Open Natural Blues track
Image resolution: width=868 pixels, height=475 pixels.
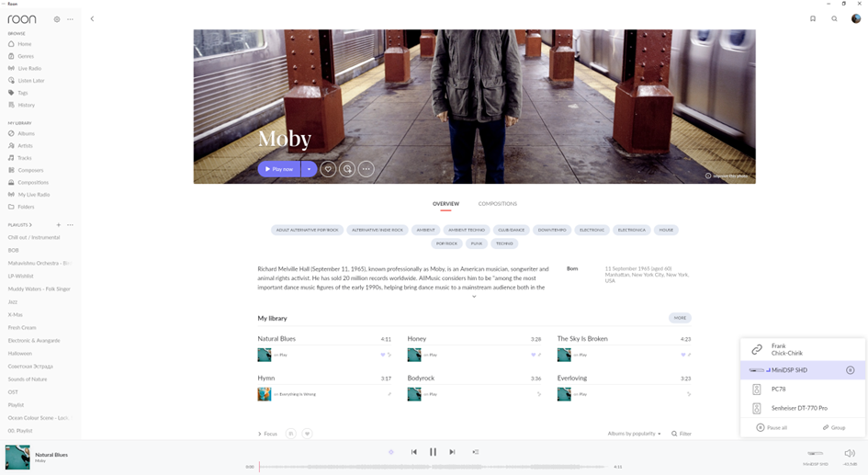coord(276,339)
